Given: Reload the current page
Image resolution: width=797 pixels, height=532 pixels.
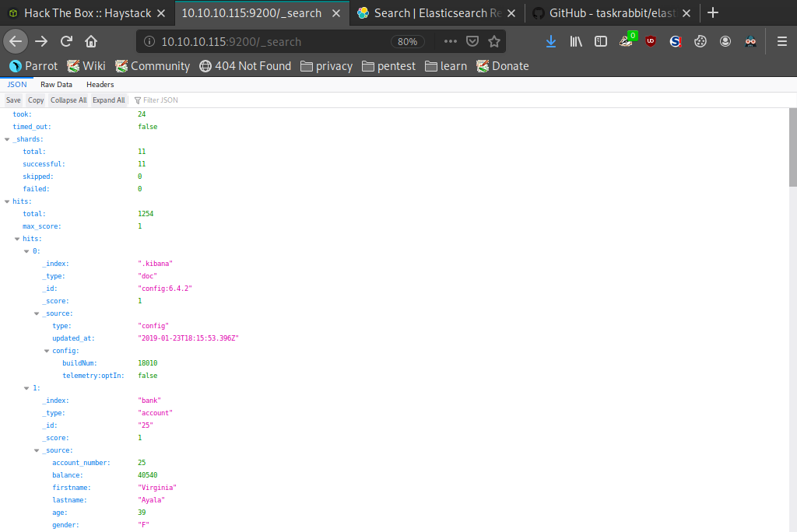Looking at the screenshot, I should 66,41.
